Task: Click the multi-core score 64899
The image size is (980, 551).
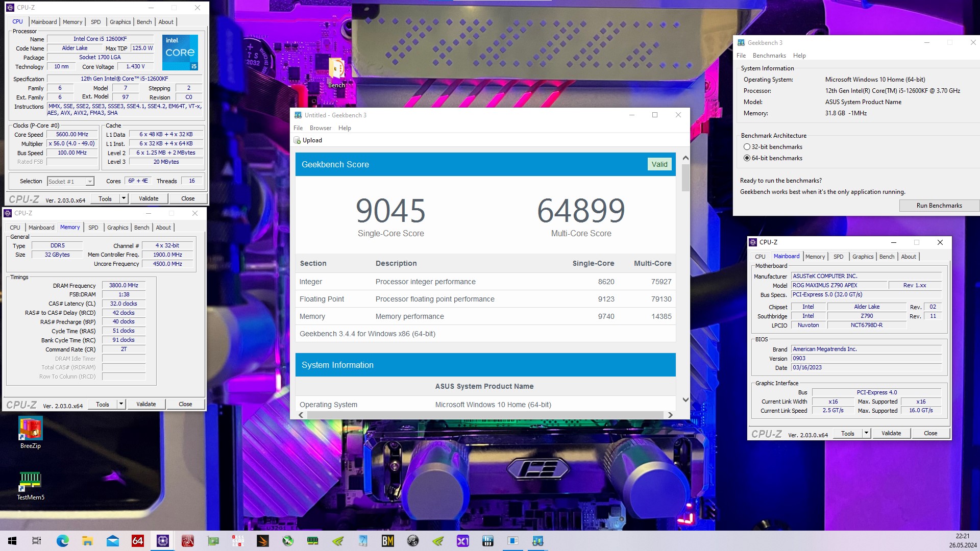Action: (581, 211)
